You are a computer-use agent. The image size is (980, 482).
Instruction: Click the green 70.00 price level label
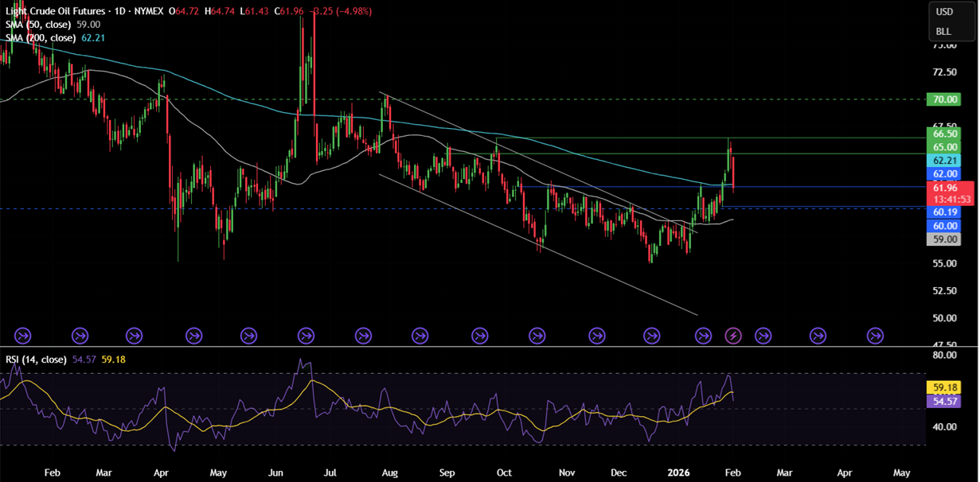[944, 99]
